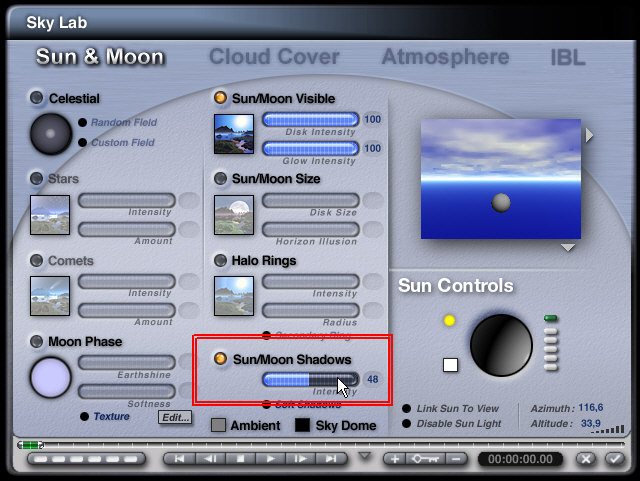Toggle Sun/Moon Shadows button
The image size is (640, 481).
pyautogui.click(x=220, y=359)
